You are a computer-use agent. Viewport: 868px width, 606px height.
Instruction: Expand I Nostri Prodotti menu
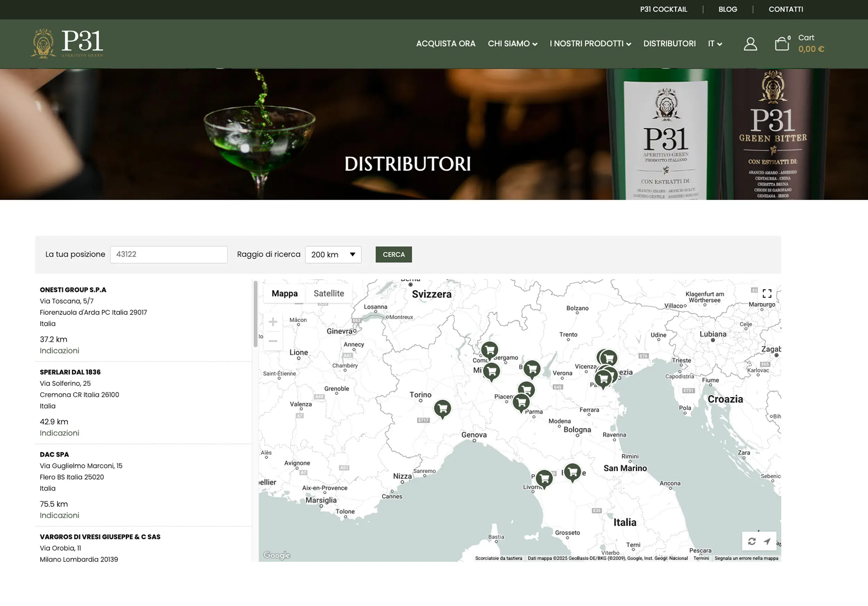click(x=590, y=44)
